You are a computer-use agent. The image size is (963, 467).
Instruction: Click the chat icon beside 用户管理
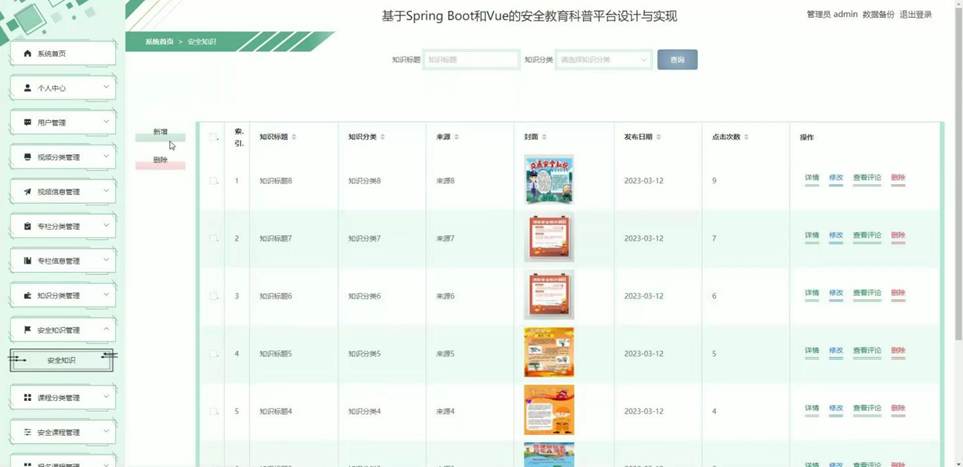pyautogui.click(x=27, y=122)
